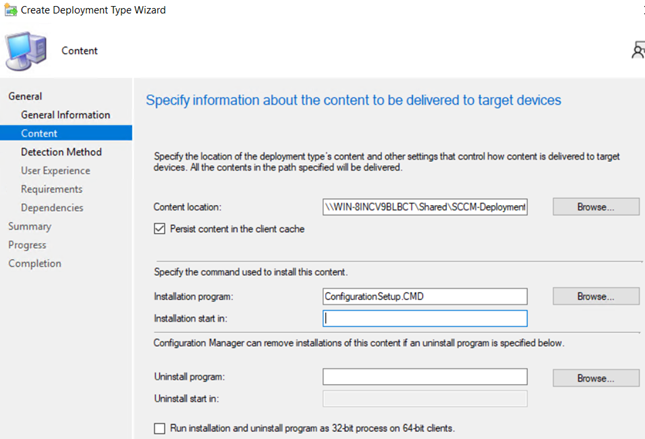
Task: Select Dependencies in sidebar
Action: point(52,208)
